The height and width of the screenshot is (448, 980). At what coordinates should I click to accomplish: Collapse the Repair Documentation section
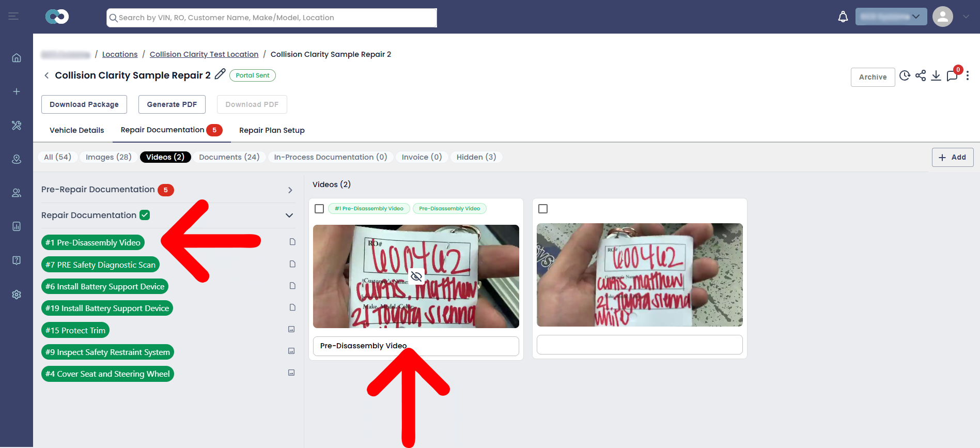(289, 215)
